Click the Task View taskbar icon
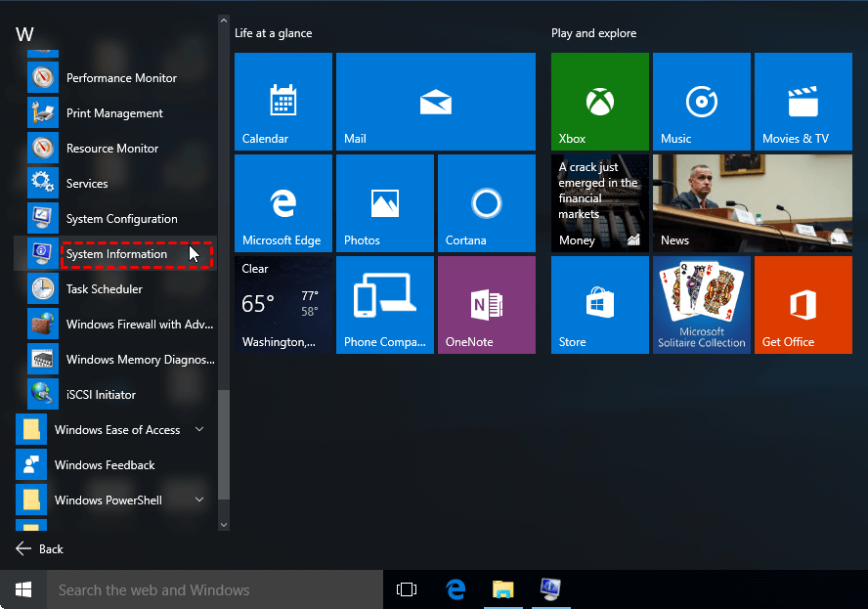The image size is (868, 609). point(407,589)
